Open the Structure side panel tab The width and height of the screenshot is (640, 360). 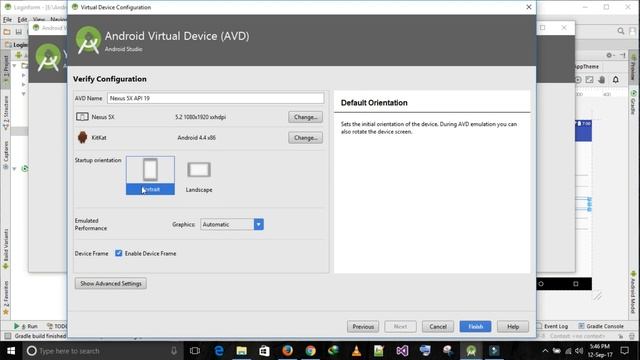(x=6, y=113)
